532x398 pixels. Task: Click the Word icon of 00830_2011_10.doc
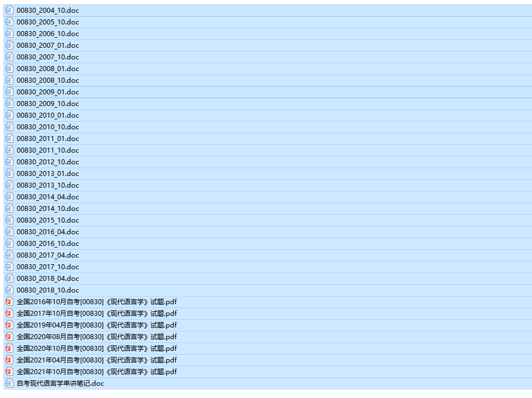pyautogui.click(x=9, y=150)
